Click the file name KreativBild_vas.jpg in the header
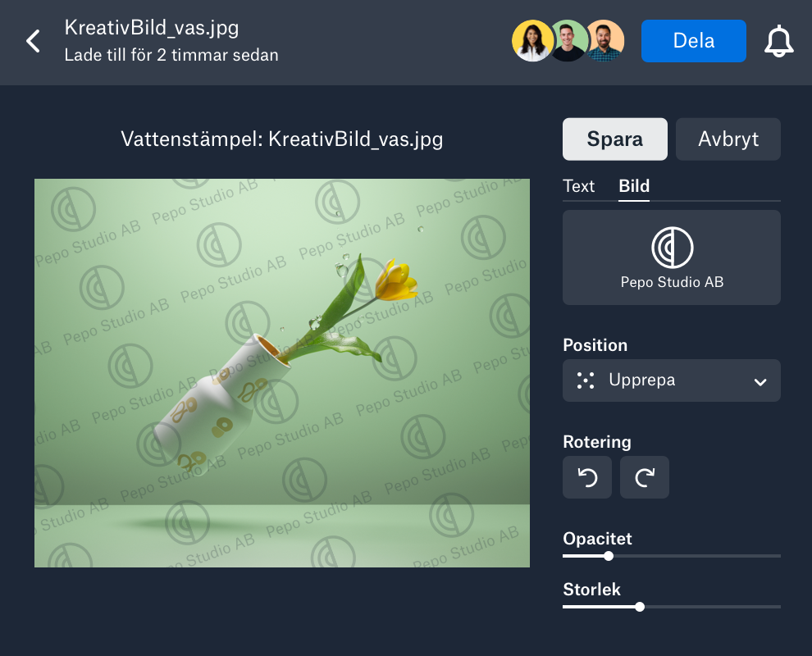 click(x=151, y=27)
